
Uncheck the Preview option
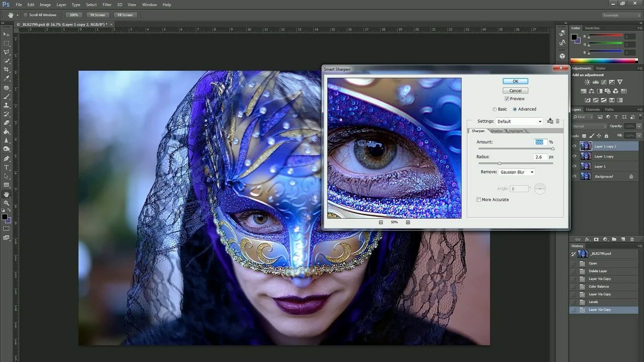tap(507, 99)
